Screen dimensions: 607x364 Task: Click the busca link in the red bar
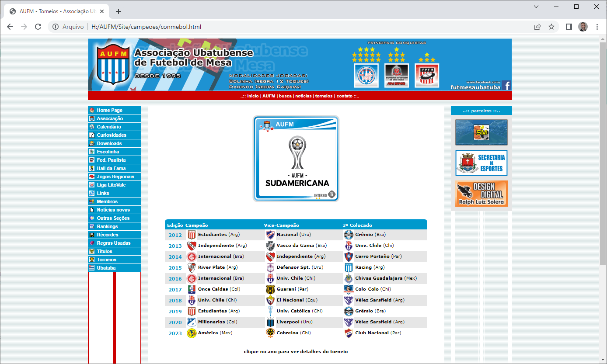285,96
